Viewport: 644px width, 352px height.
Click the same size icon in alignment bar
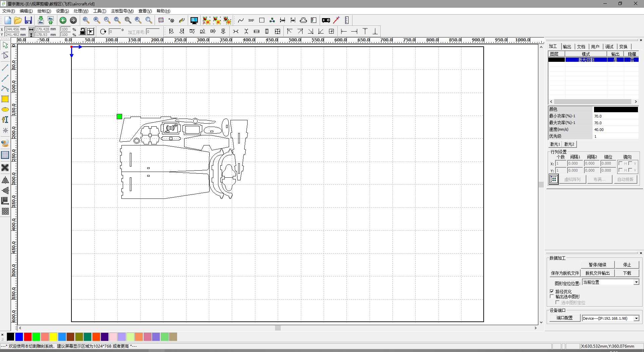pyautogui.click(x=277, y=31)
